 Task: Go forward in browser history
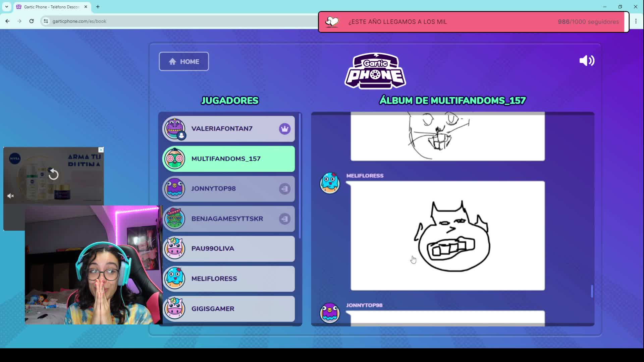click(19, 21)
